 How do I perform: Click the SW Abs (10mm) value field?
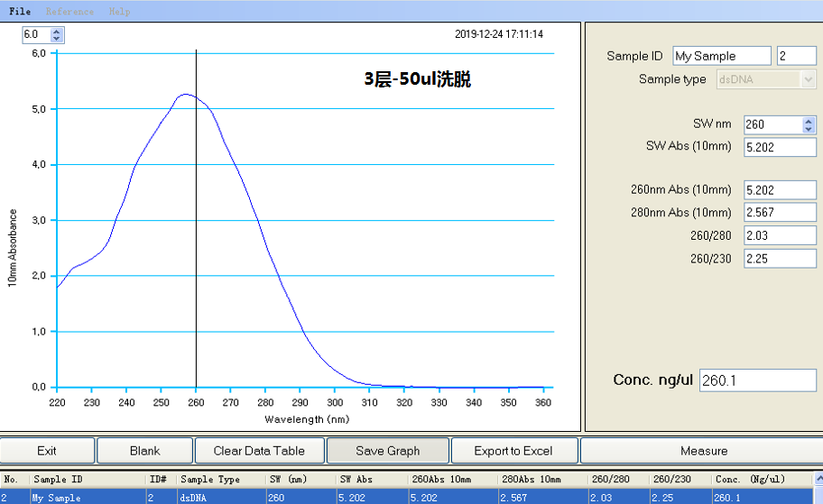(x=780, y=147)
